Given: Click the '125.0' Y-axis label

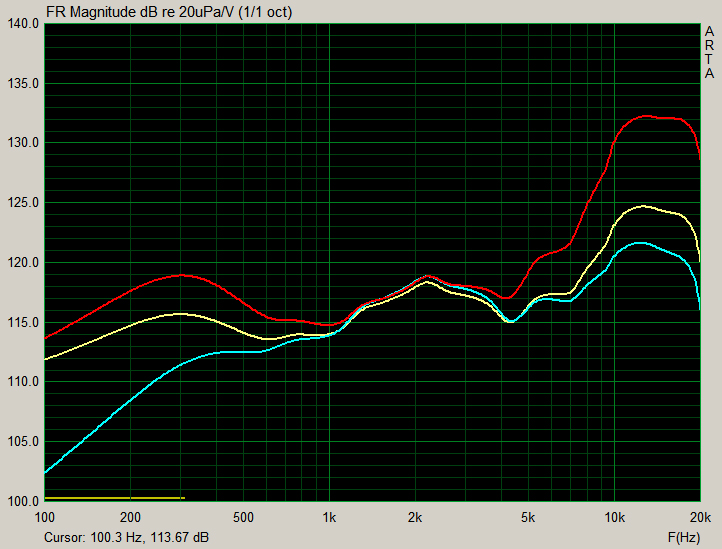Looking at the screenshot, I should tap(23, 203).
